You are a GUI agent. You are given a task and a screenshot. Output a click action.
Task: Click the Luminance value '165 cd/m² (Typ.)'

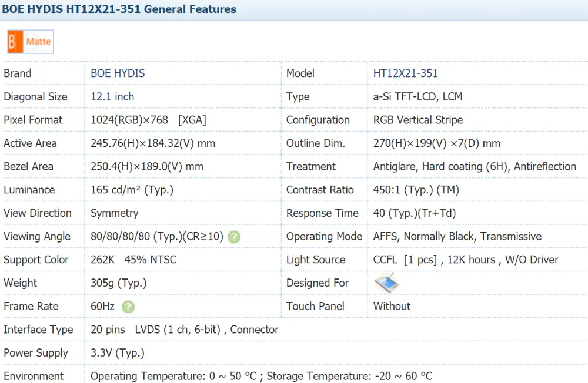132,190
